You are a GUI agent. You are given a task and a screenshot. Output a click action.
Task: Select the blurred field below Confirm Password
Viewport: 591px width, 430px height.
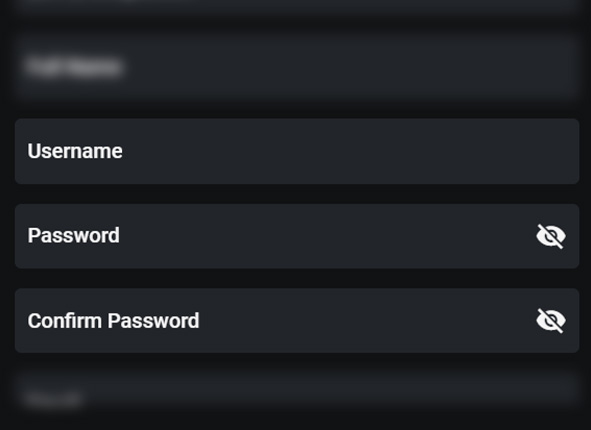pyautogui.click(x=297, y=392)
